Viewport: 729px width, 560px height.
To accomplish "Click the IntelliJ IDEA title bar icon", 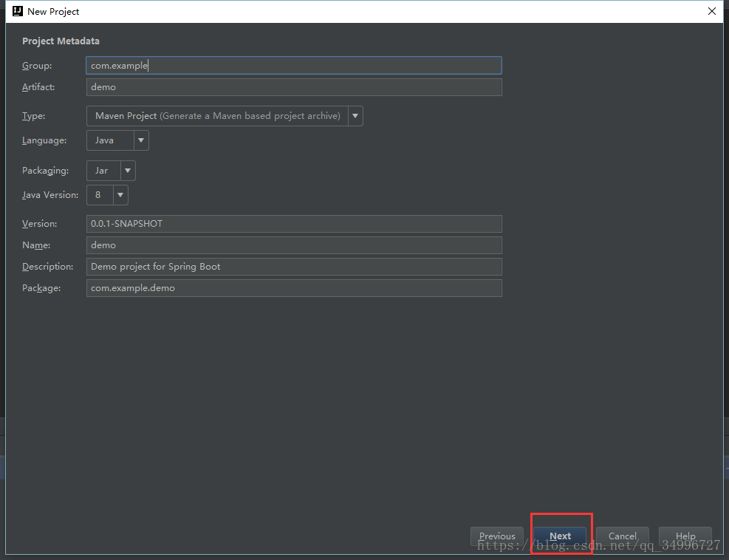I will 17,11.
